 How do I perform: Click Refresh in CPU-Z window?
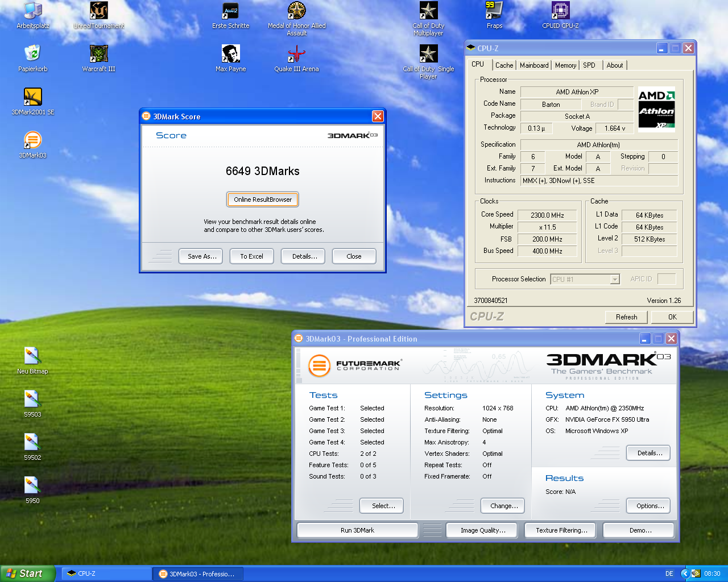click(626, 317)
